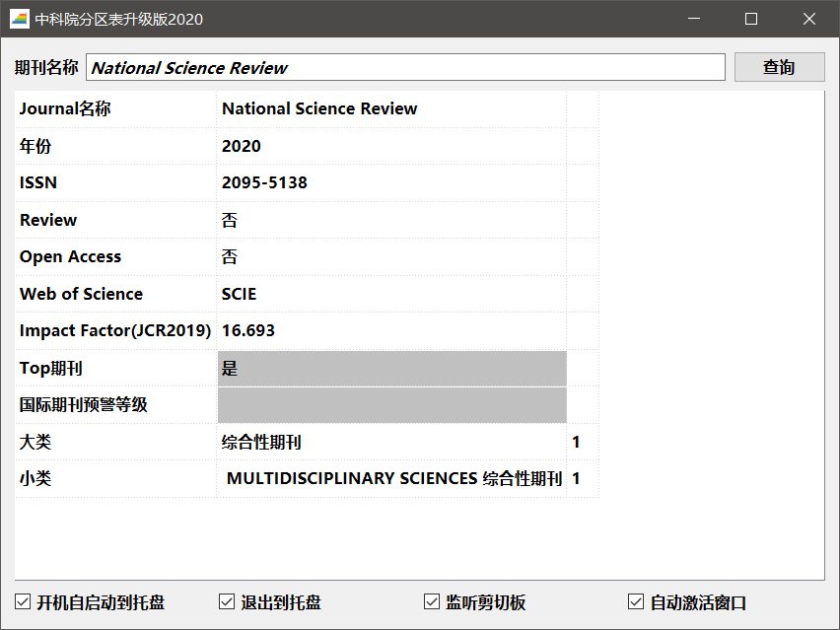Select the Review row value 否

391,220
